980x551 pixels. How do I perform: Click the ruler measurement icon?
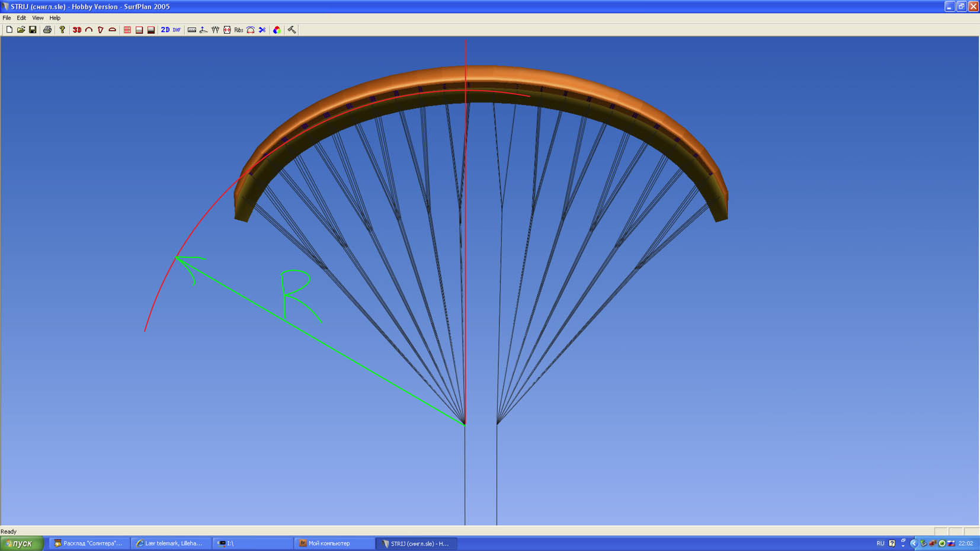(192, 30)
